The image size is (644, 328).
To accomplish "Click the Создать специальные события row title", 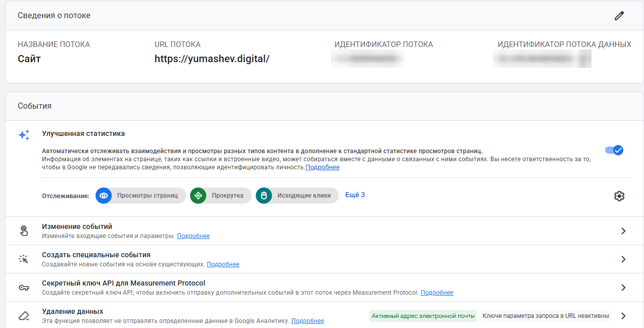I will pos(96,255).
